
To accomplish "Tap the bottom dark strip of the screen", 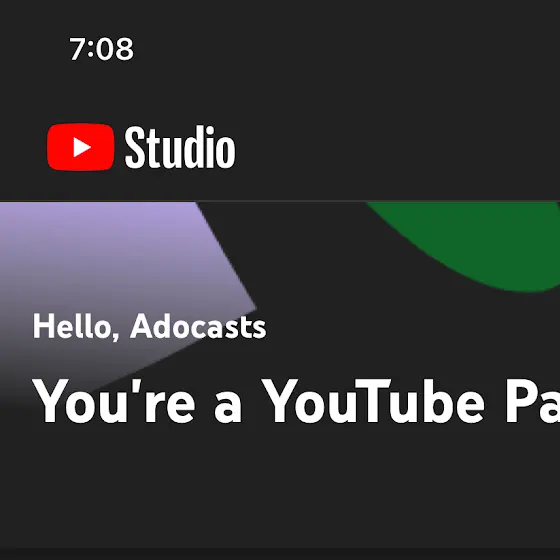I will 280,554.
